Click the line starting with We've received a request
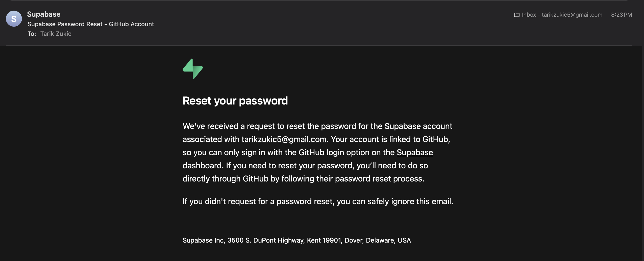 click(317, 126)
